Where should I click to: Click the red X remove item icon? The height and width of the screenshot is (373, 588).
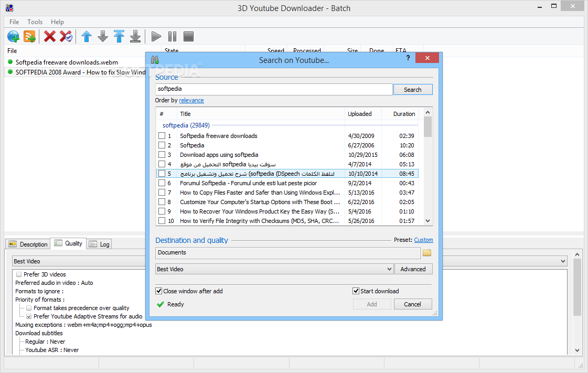49,36
